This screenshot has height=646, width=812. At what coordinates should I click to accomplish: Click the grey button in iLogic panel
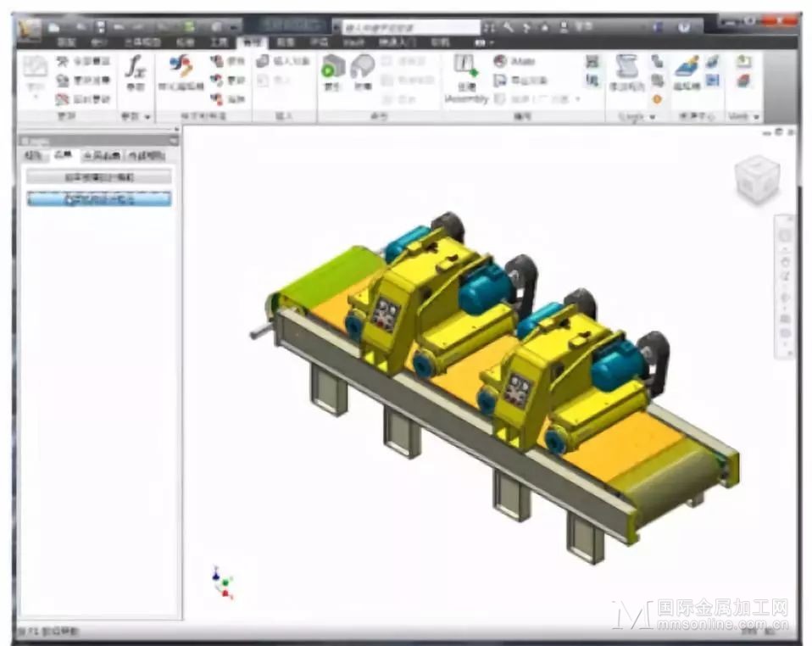pos(99,177)
